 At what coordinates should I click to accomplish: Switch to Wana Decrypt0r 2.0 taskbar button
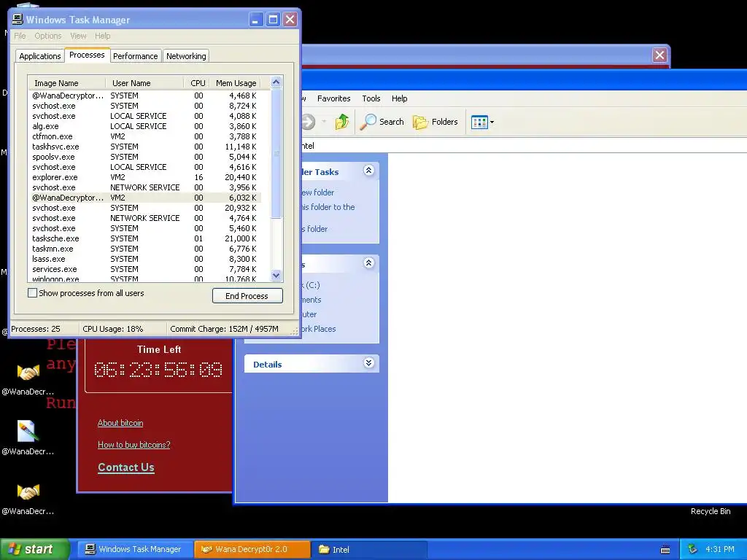tap(252, 549)
